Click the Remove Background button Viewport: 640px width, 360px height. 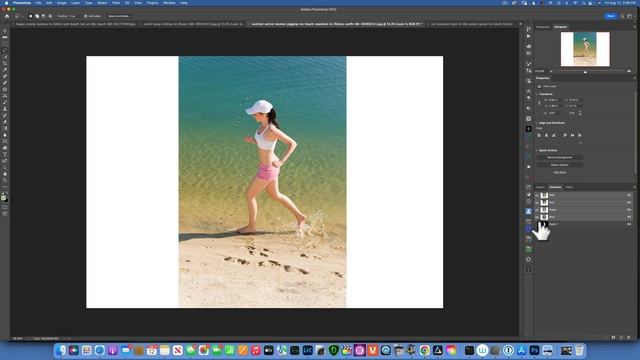[x=560, y=158]
